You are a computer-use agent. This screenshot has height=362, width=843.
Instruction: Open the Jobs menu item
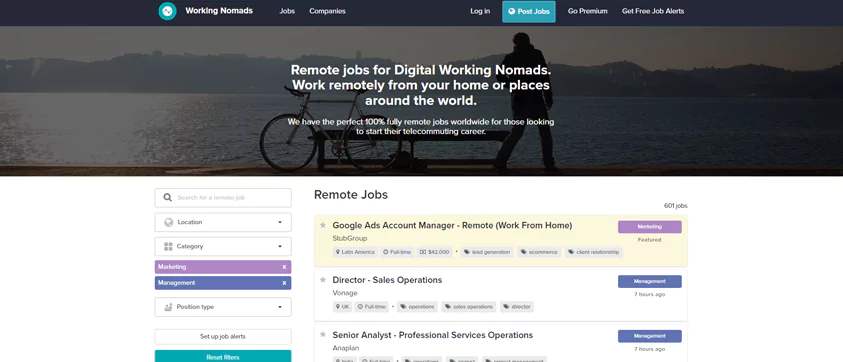pyautogui.click(x=287, y=11)
